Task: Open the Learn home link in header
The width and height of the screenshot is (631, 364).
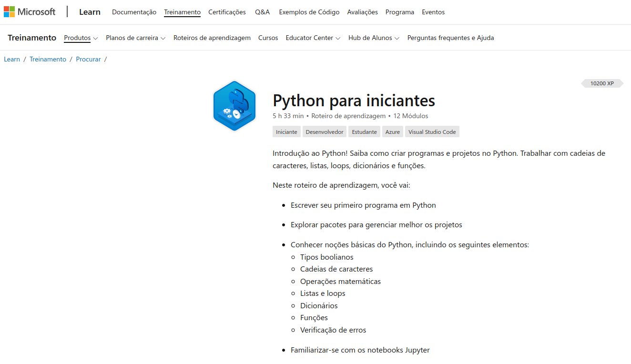Action: tap(90, 12)
